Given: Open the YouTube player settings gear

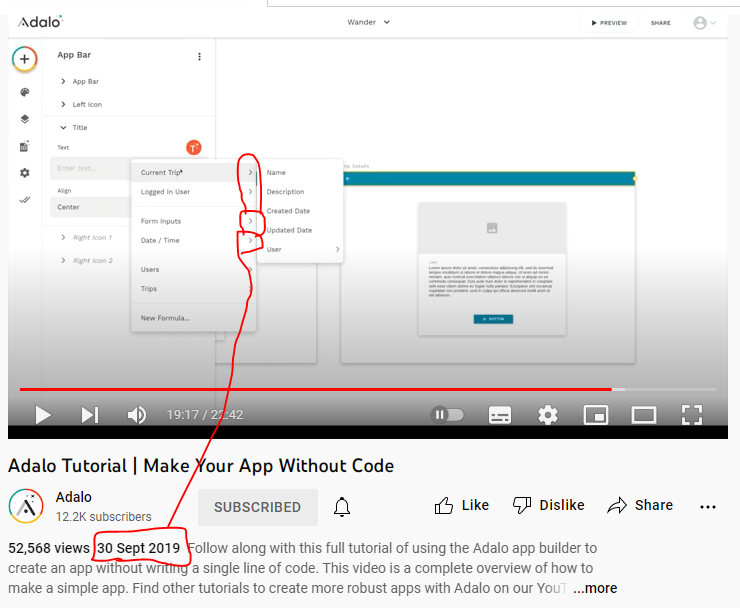Looking at the screenshot, I should pyautogui.click(x=547, y=415).
